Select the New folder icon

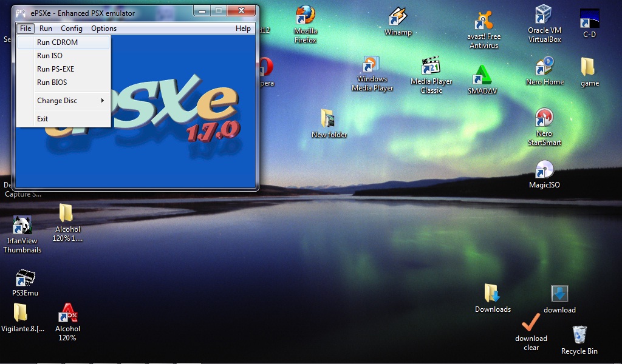click(x=329, y=123)
